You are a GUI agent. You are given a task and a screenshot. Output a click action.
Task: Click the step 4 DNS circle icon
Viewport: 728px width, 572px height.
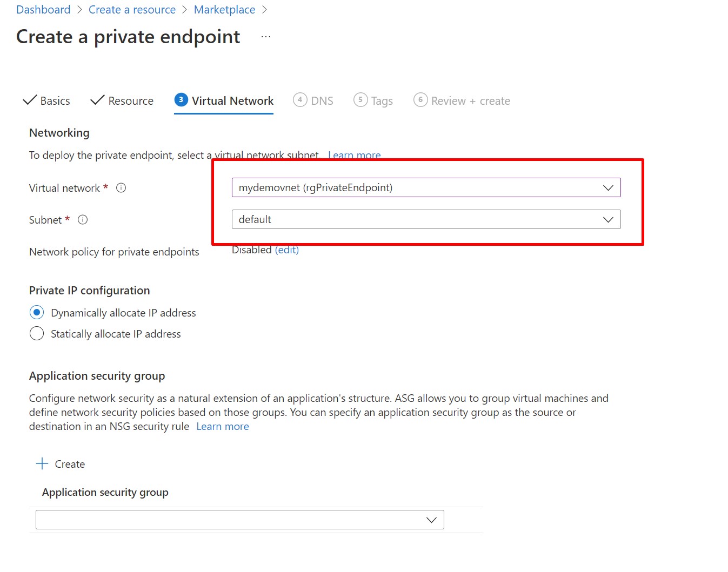(x=300, y=100)
